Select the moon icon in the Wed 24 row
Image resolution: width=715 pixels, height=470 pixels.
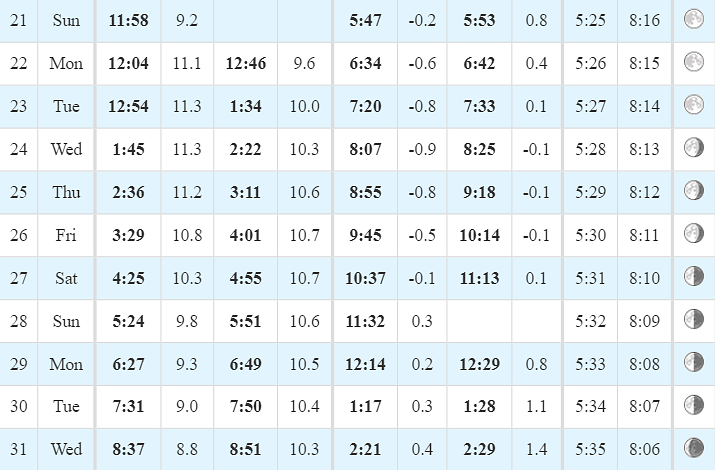pyautogui.click(x=694, y=148)
